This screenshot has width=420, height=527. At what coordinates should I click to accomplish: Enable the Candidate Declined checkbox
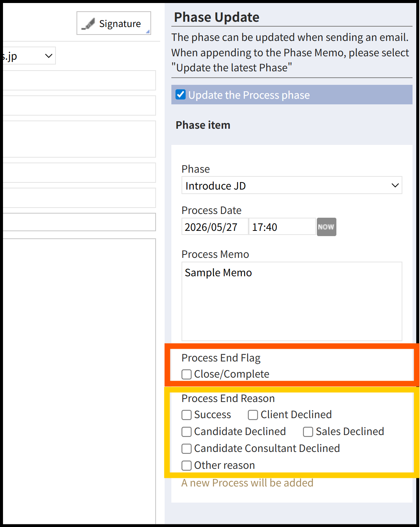coord(186,432)
